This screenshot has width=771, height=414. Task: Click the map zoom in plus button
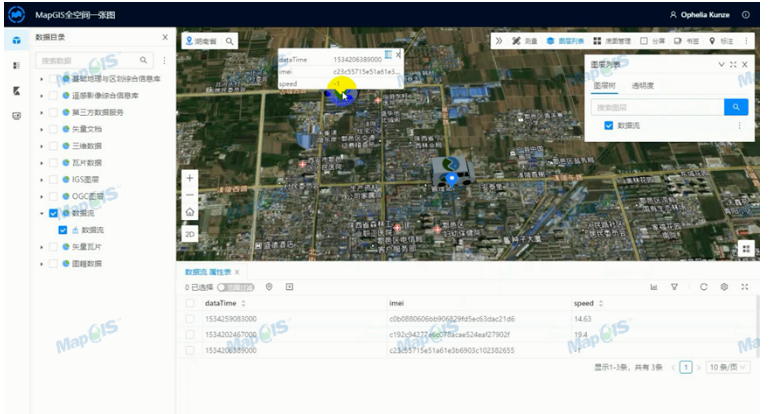[190, 178]
